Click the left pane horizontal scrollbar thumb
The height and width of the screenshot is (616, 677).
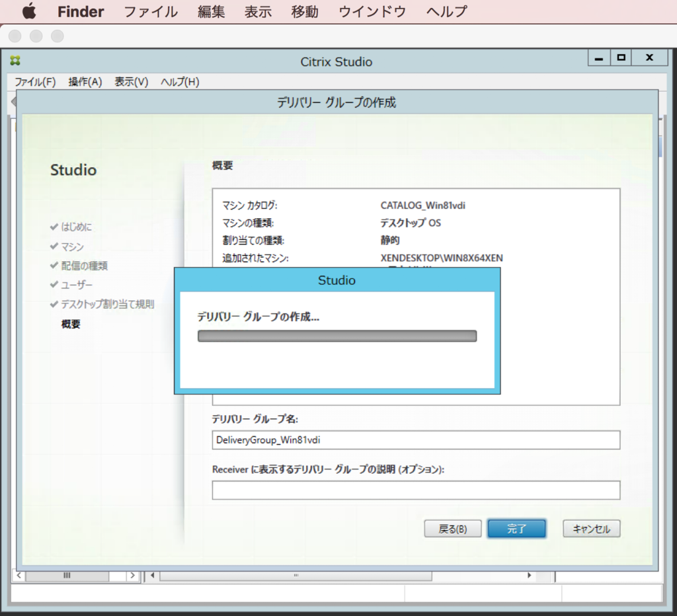(67, 576)
